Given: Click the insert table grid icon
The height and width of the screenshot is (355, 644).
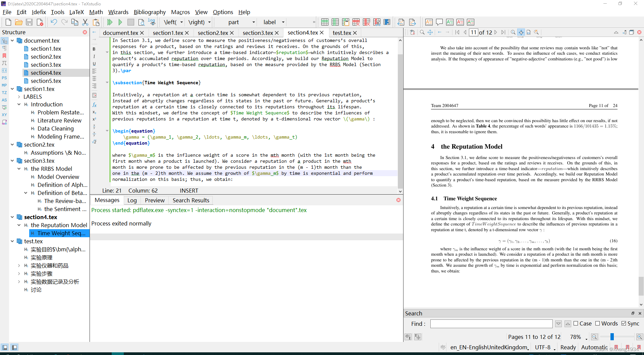Looking at the screenshot, I should [325, 22].
